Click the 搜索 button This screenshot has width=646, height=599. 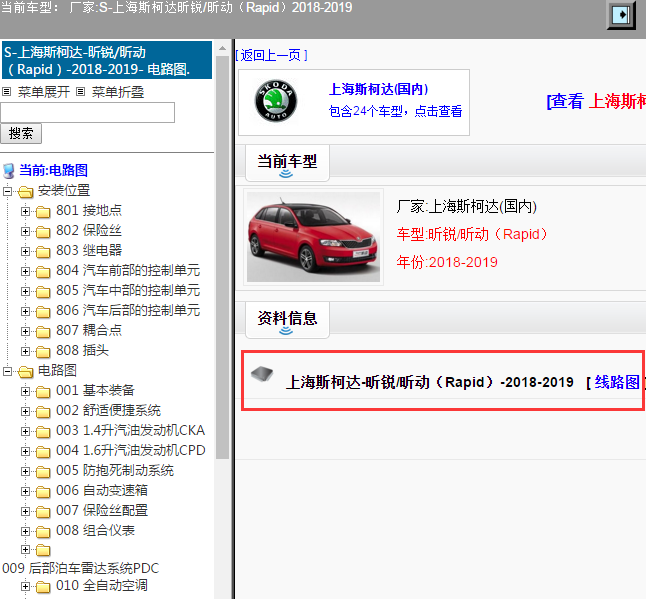click(21, 133)
